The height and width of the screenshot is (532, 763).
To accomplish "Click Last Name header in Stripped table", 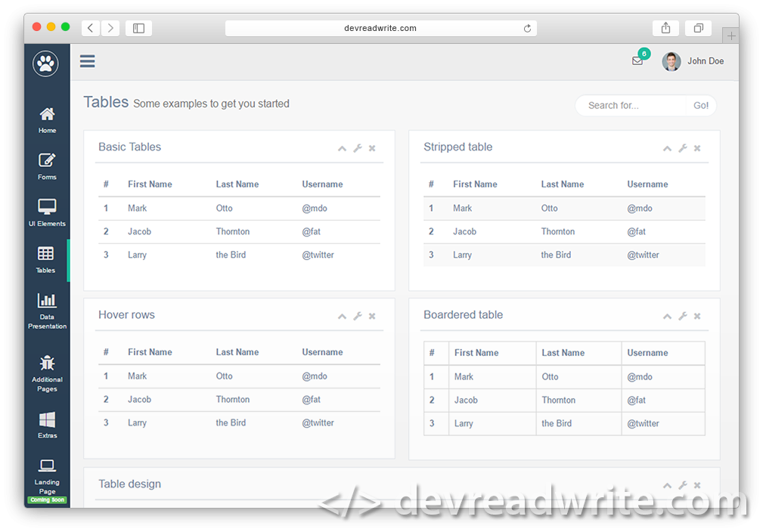I will click(563, 184).
